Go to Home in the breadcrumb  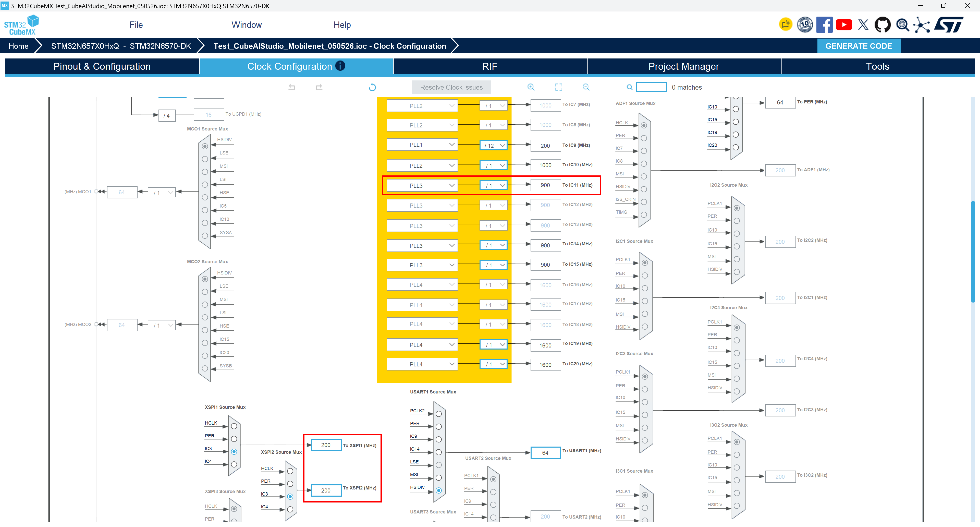tap(18, 46)
